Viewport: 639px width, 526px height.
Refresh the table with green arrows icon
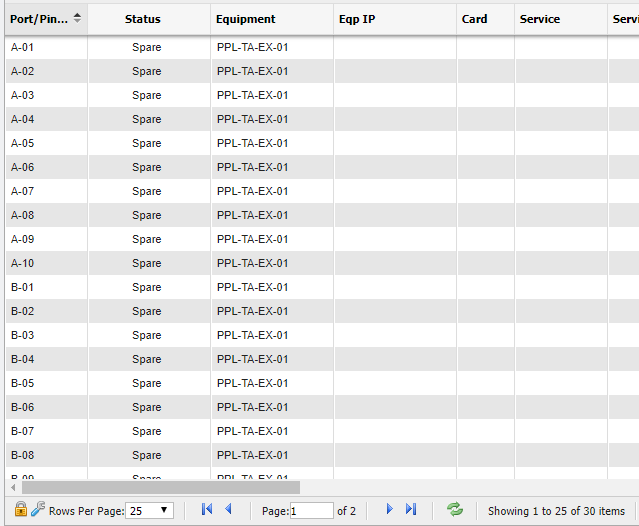455,509
